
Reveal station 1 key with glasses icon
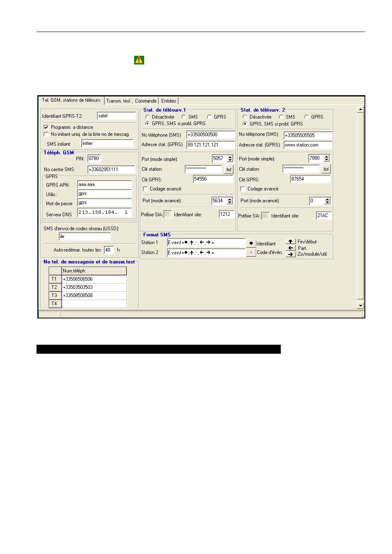[x=229, y=169]
